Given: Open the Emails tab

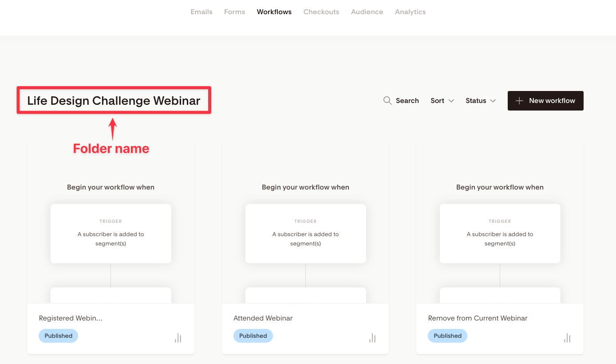Looking at the screenshot, I should point(201,12).
